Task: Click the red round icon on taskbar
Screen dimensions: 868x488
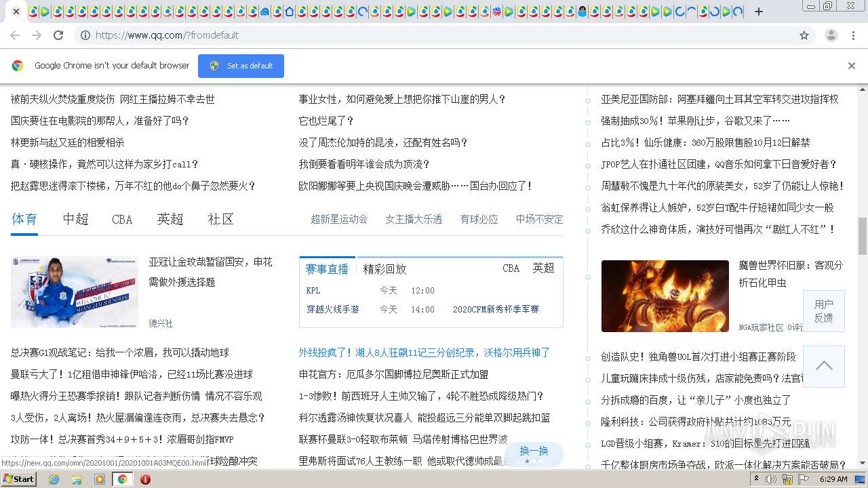Action: 145,479
